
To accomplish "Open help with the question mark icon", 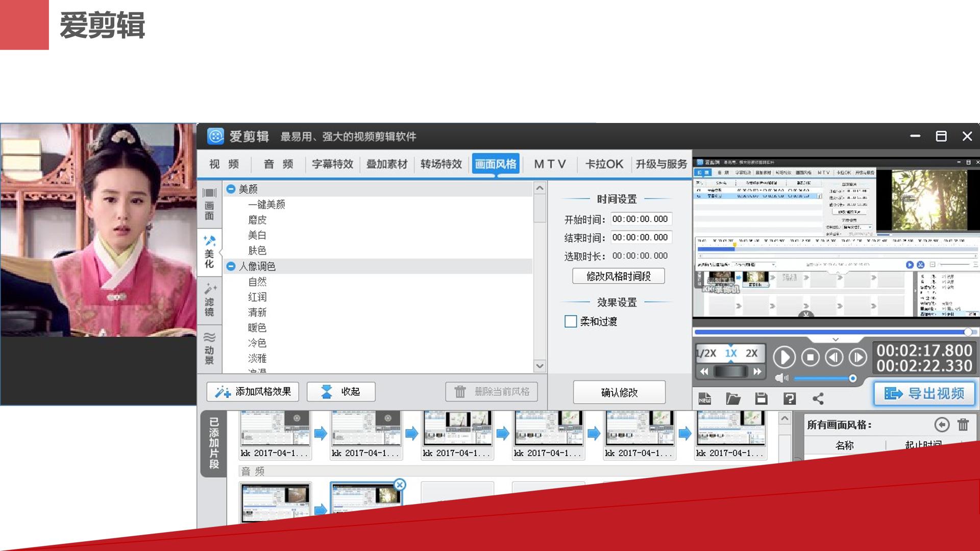I will pos(789,398).
